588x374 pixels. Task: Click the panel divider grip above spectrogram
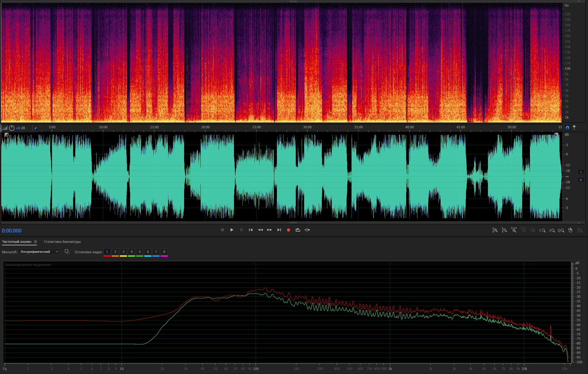293,1
